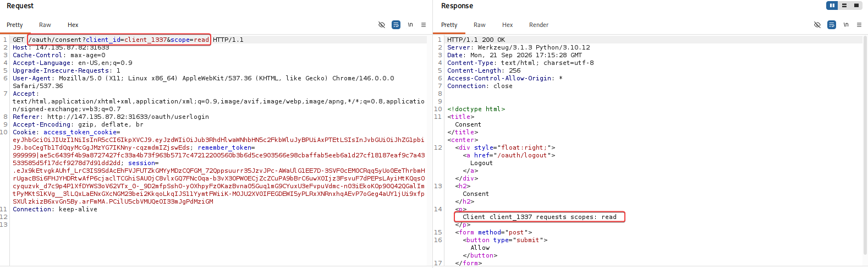
Task: Click the Content-Type: text/html line
Action: click(x=521, y=63)
